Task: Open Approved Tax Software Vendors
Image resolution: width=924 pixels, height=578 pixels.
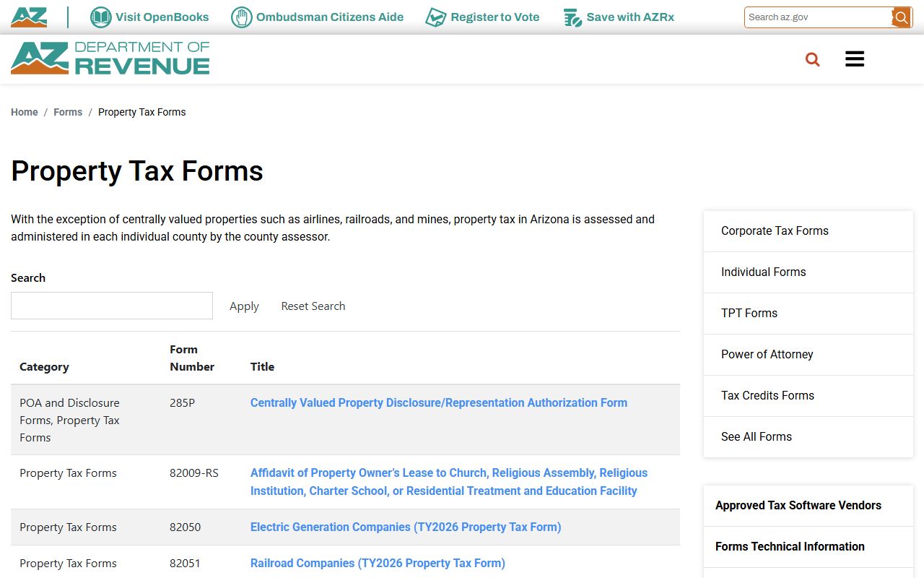Action: tap(808, 506)
